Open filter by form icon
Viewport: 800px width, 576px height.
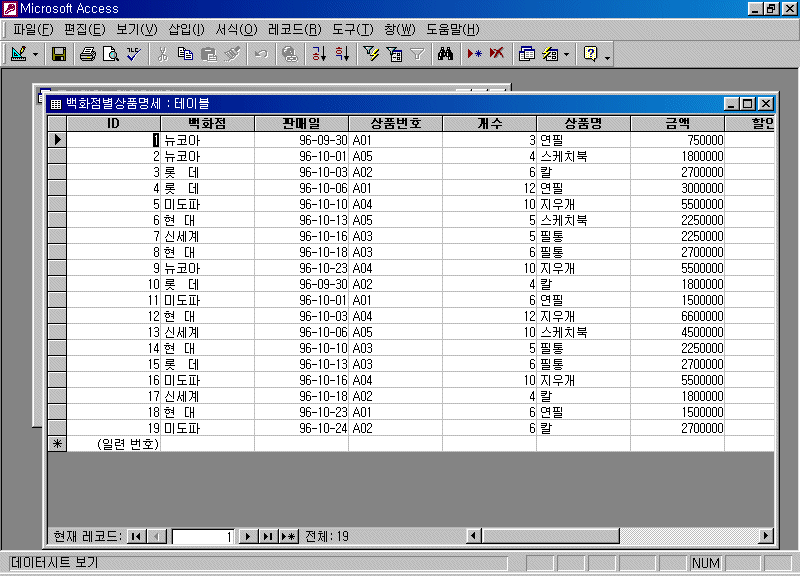(x=394, y=54)
